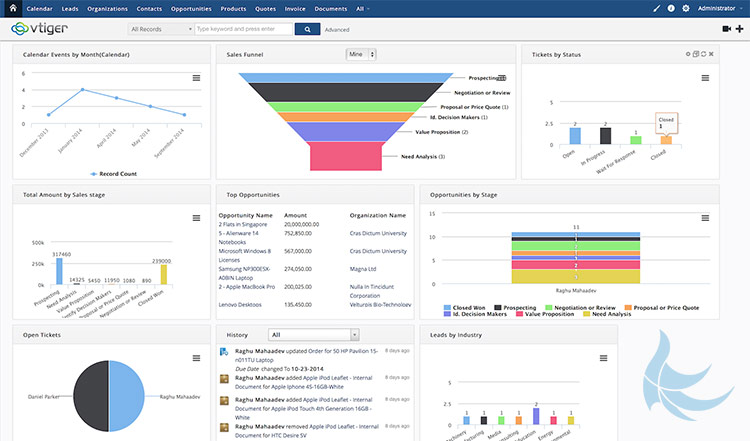This screenshot has height=441, width=750.
Task: Open chart menu on Calendar Events widget
Action: pyautogui.click(x=196, y=78)
